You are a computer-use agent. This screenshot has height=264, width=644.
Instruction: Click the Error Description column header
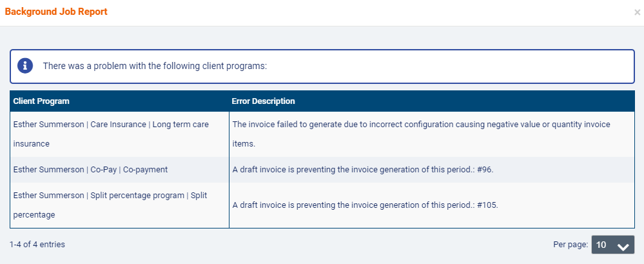pos(263,101)
